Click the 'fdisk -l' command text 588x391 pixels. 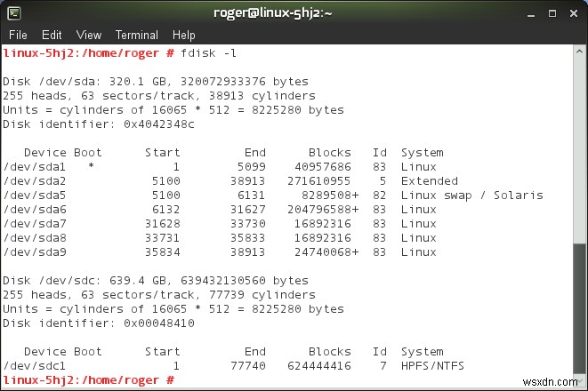coord(208,53)
